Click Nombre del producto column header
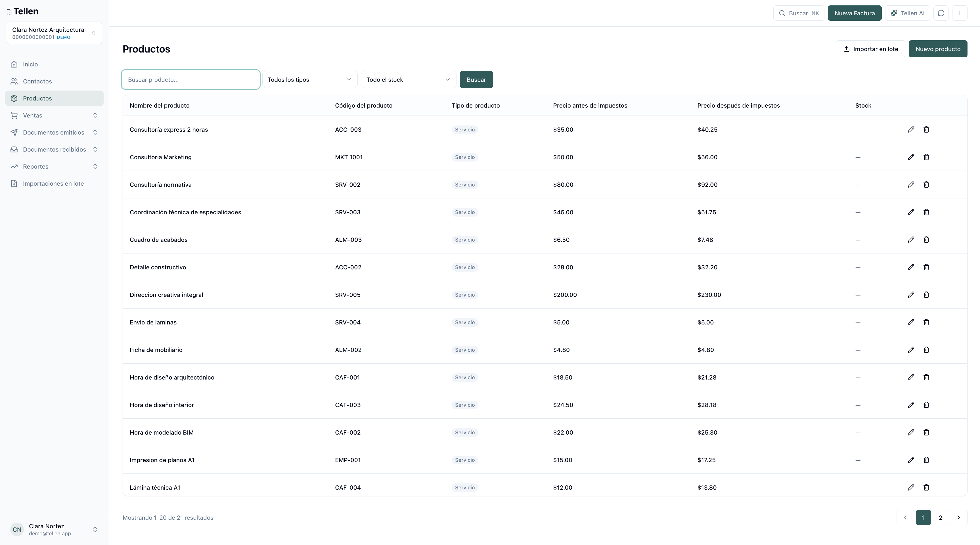 coord(159,105)
